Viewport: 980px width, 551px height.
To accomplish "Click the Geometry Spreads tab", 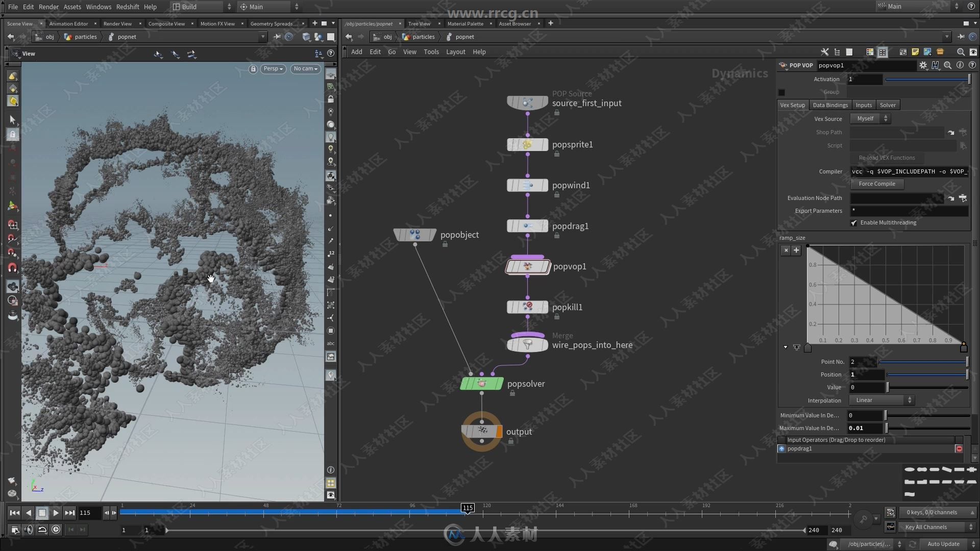I will 271,23.
